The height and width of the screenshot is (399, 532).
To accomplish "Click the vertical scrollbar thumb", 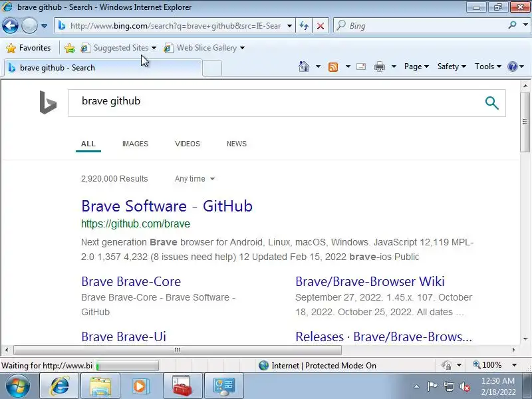I will tap(525, 122).
